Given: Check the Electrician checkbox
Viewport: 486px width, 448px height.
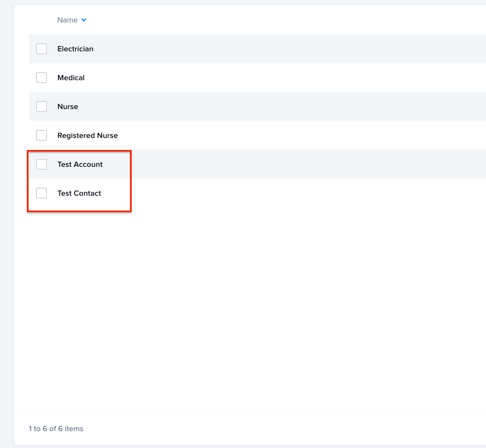Looking at the screenshot, I should (42, 49).
